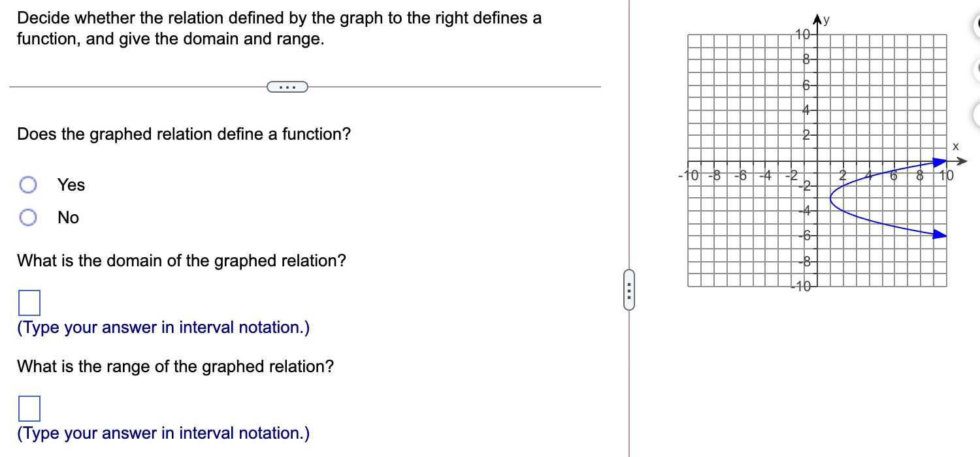Click the domain answer input box
This screenshot has height=457, width=980.
click(x=27, y=302)
